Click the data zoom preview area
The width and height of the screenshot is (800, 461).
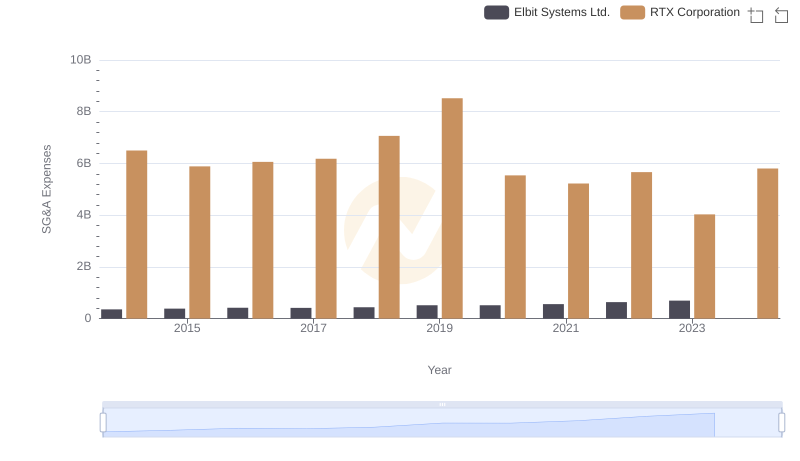pyautogui.click(x=442, y=423)
